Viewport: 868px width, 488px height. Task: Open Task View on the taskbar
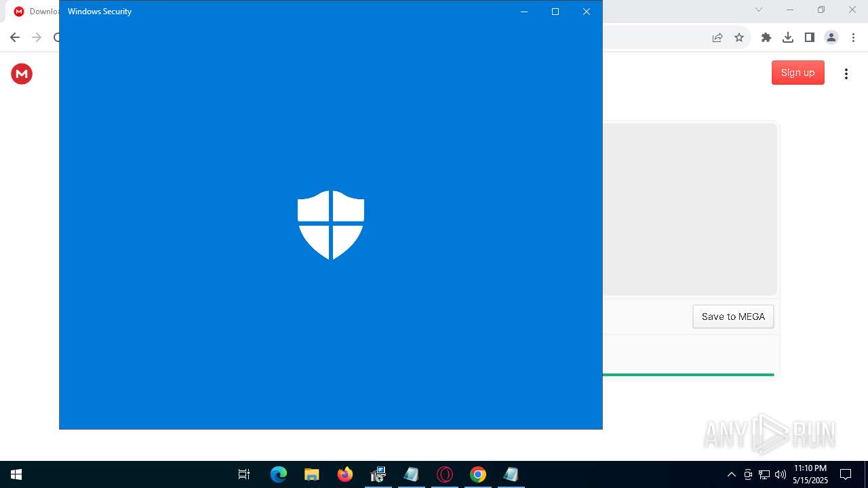point(244,474)
